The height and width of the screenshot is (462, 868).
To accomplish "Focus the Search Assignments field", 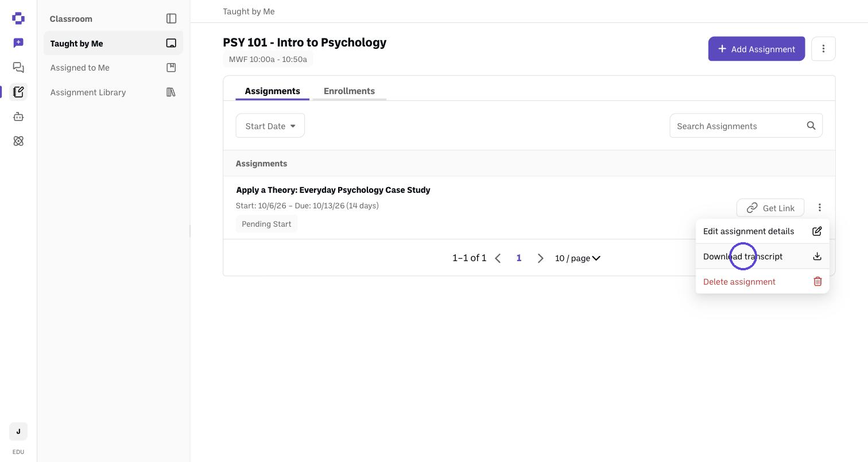I will point(746,126).
